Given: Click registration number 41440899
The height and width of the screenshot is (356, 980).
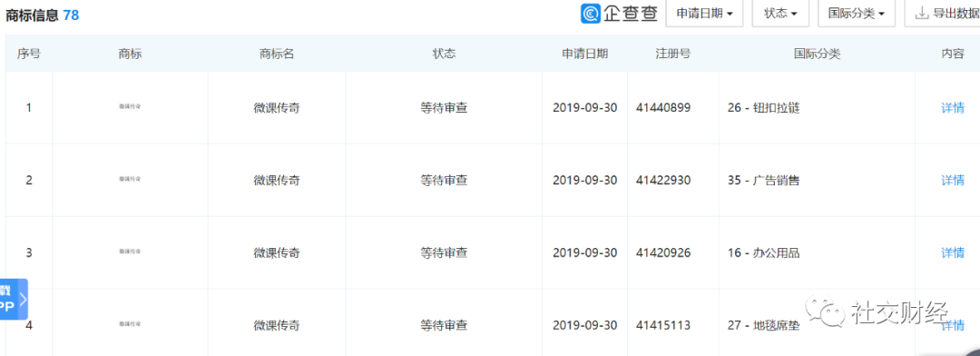Looking at the screenshot, I should point(663,107).
